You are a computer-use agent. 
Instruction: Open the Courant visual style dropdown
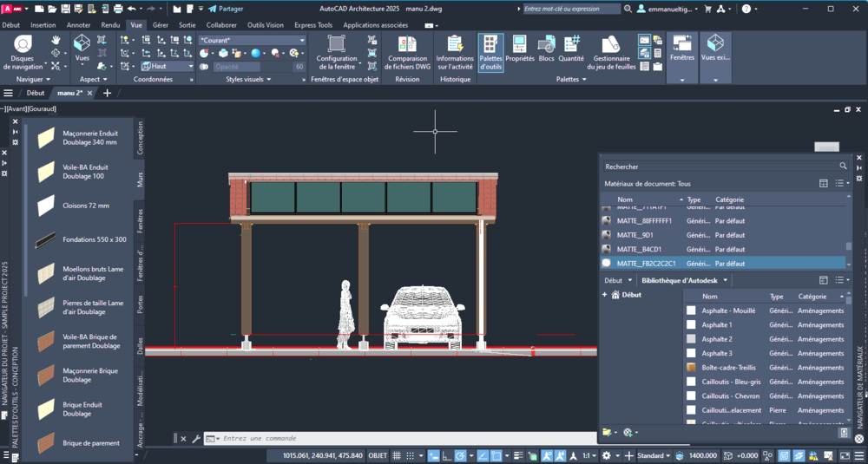pos(253,40)
